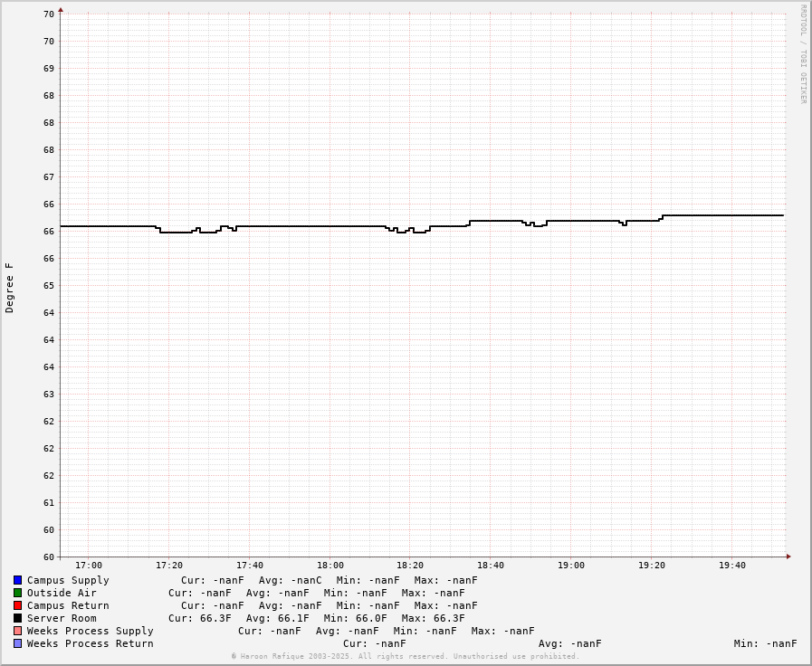The height and width of the screenshot is (666, 812).
Task: Click the Haroon Rafique copyright notice
Action: tap(405, 656)
